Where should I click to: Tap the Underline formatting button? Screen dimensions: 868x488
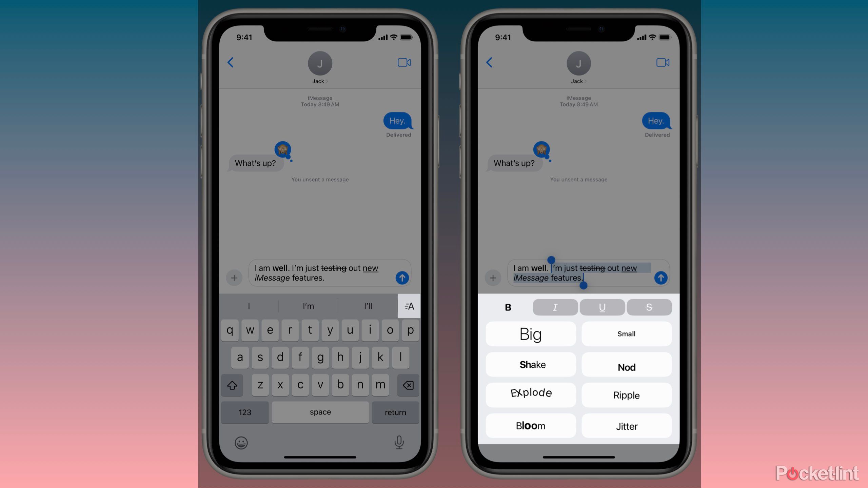601,307
